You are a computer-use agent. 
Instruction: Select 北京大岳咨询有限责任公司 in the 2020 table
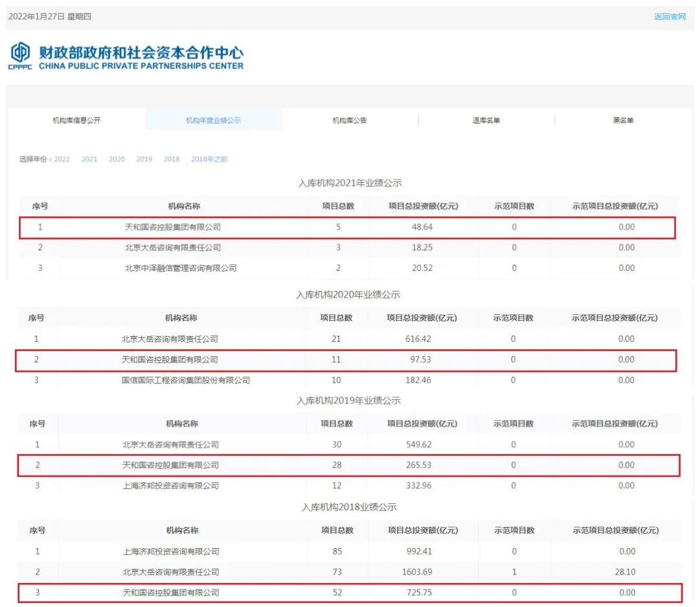170,339
